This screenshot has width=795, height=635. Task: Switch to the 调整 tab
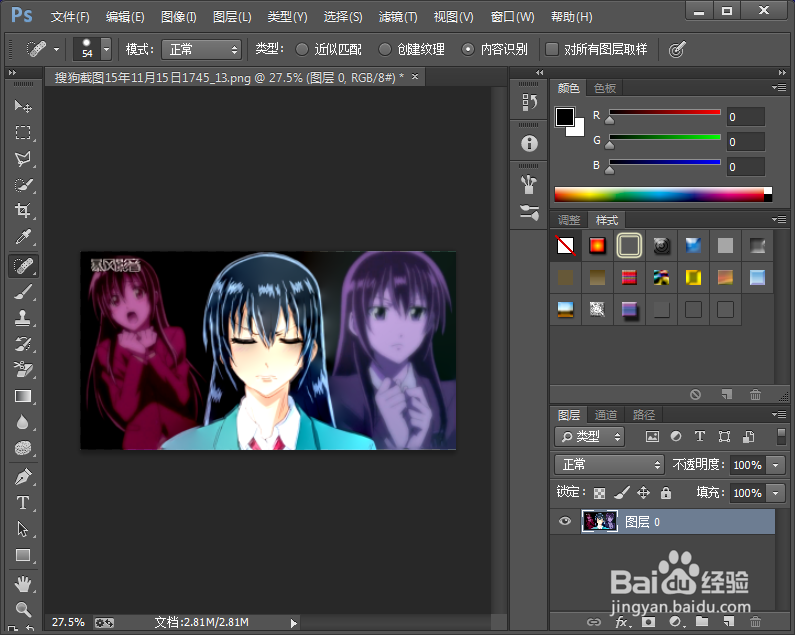(x=569, y=220)
